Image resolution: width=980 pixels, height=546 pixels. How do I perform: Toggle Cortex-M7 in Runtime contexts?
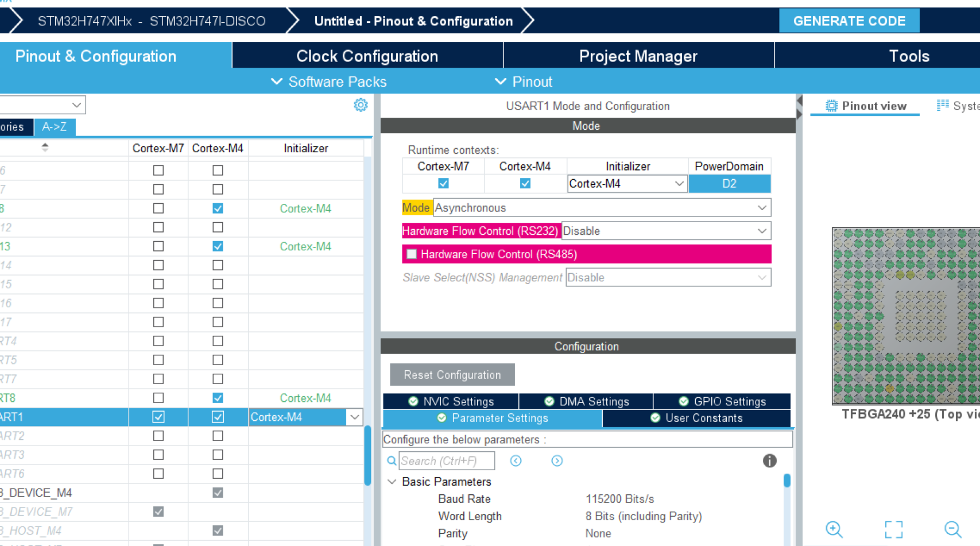click(x=443, y=184)
